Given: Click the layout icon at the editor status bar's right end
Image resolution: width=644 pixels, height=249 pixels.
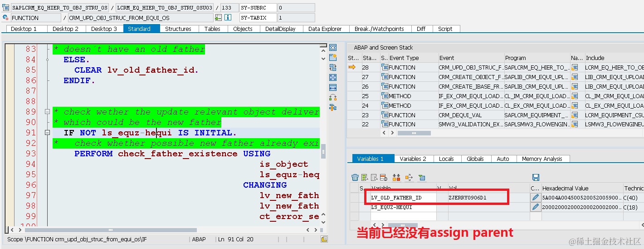Looking at the screenshot, I should (x=324, y=239).
